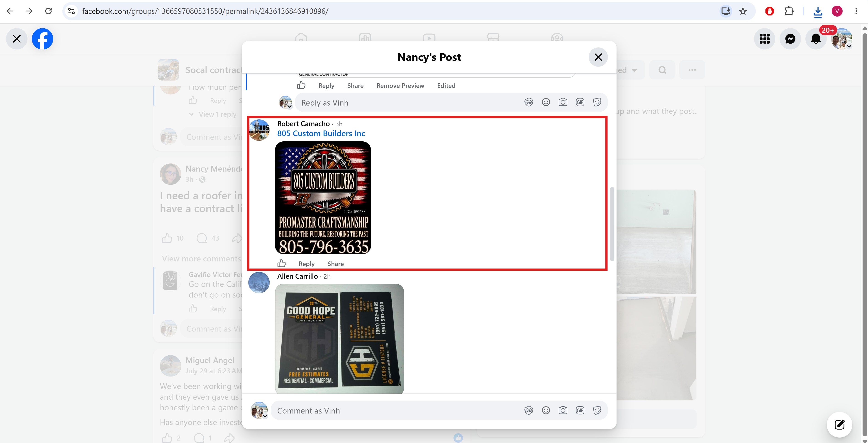
Task: Open Allen Carrillo's profile name
Action: point(297,276)
